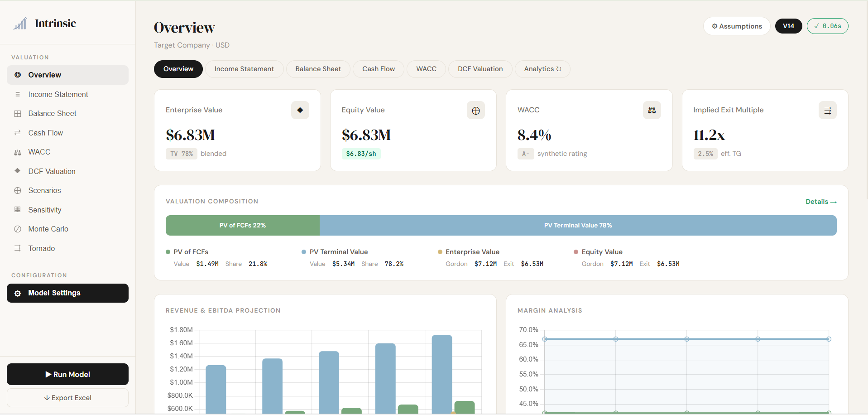Click the Equity Value card circle icon

pos(476,111)
